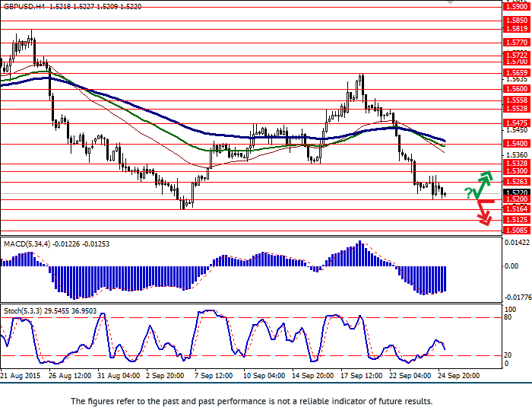Screen dimensions: 532x420
Task: Click the 24 Sep 20:00 time label
Action: pyautogui.click(x=459, y=376)
